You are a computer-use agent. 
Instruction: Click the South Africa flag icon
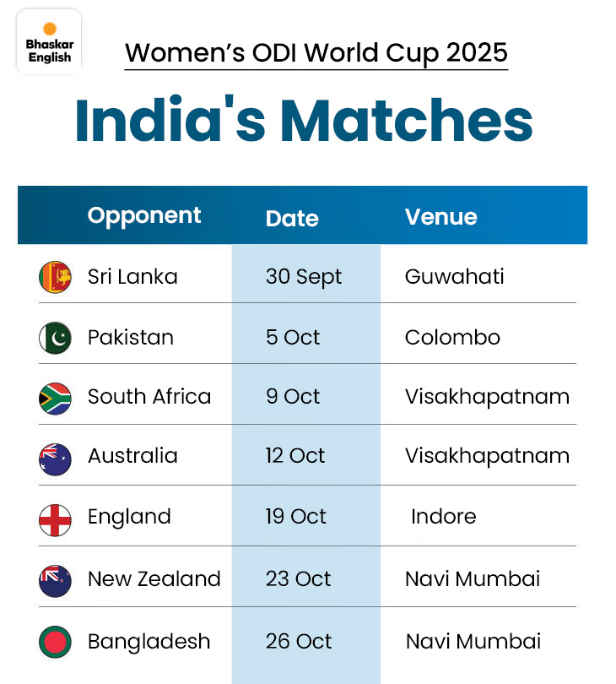(x=55, y=398)
